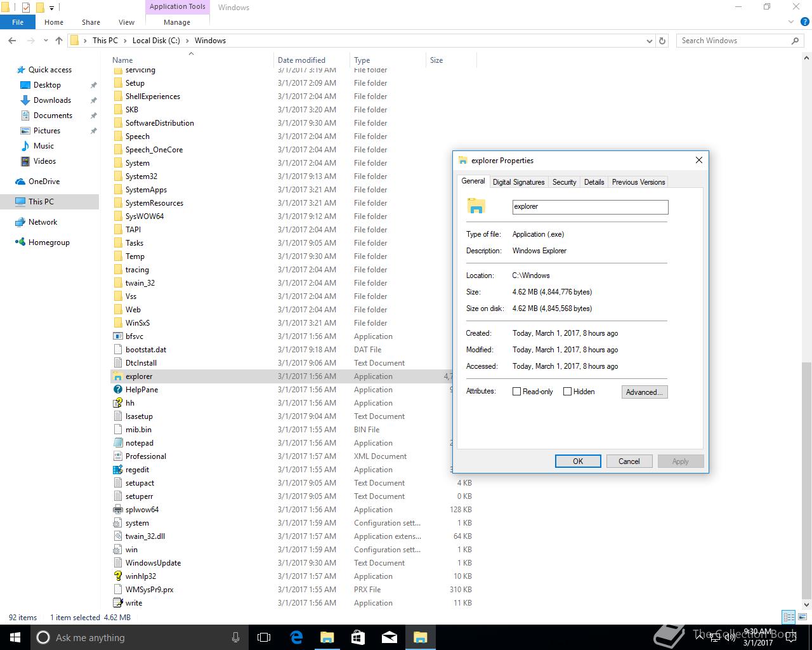The image size is (812, 650).
Task: Click chevron after This PC in breadcrumb
Action: (x=125, y=41)
